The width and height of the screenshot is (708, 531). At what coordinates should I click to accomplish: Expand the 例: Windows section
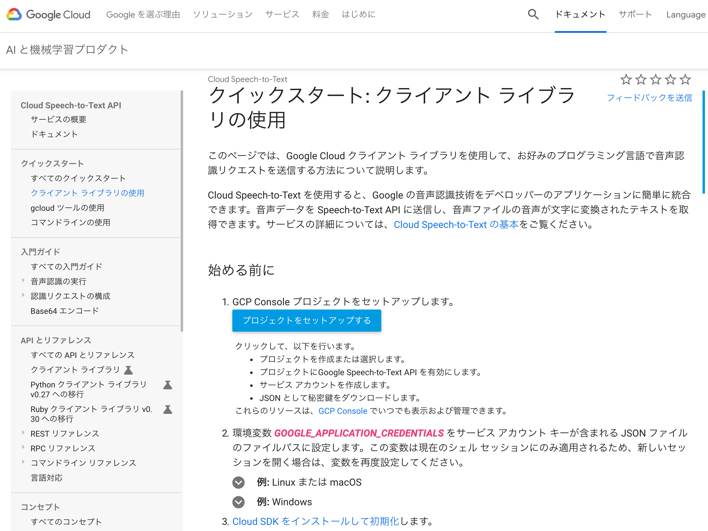pyautogui.click(x=238, y=502)
